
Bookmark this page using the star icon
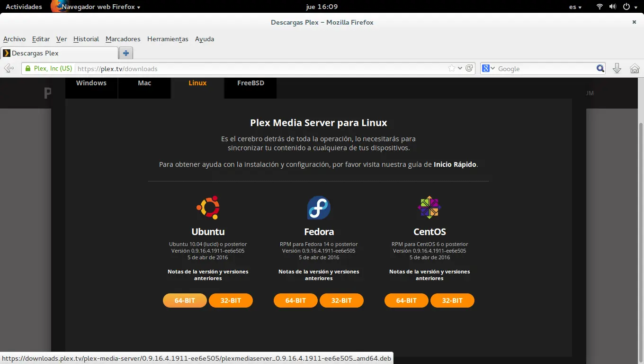[x=452, y=68]
